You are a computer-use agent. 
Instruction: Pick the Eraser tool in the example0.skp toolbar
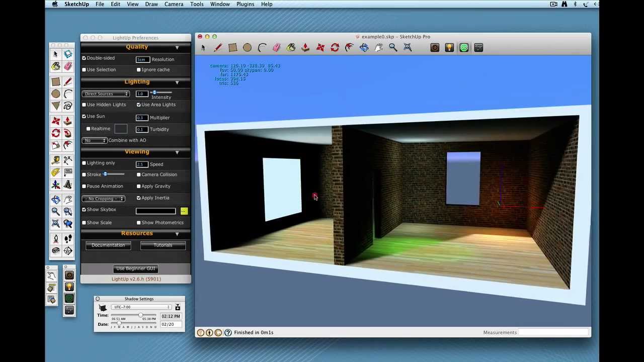point(276,47)
